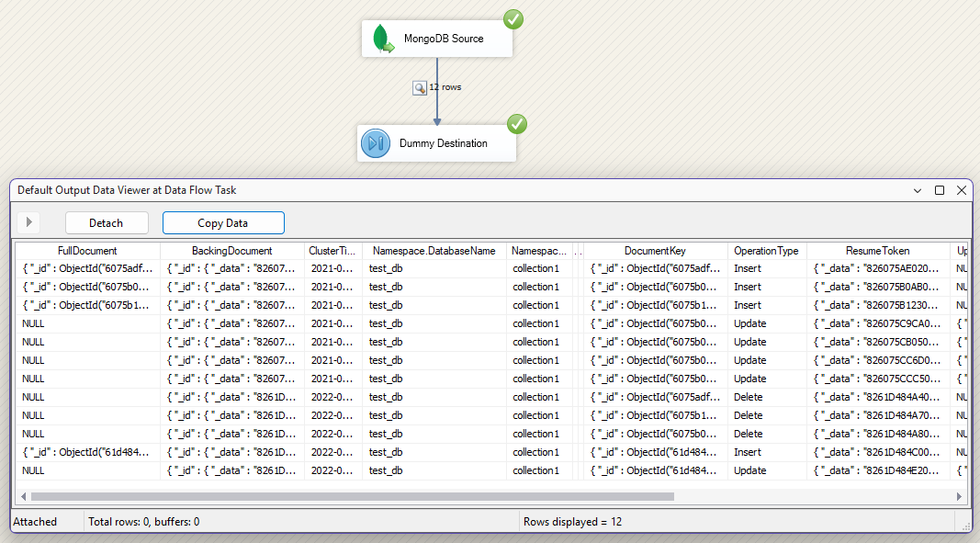Click ResumeToken cell 8261D484A40

click(x=877, y=397)
